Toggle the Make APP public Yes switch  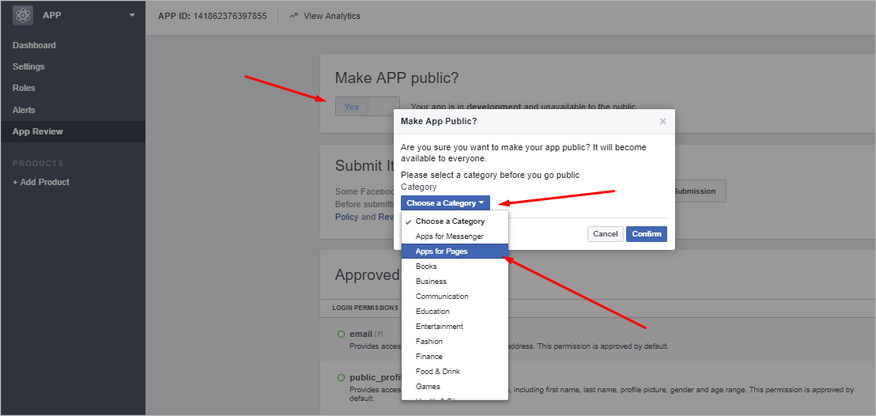[367, 107]
